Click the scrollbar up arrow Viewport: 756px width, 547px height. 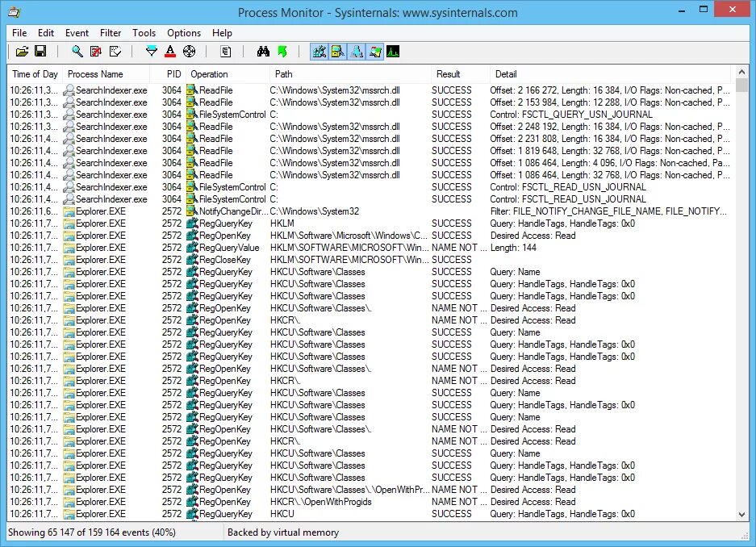point(741,72)
